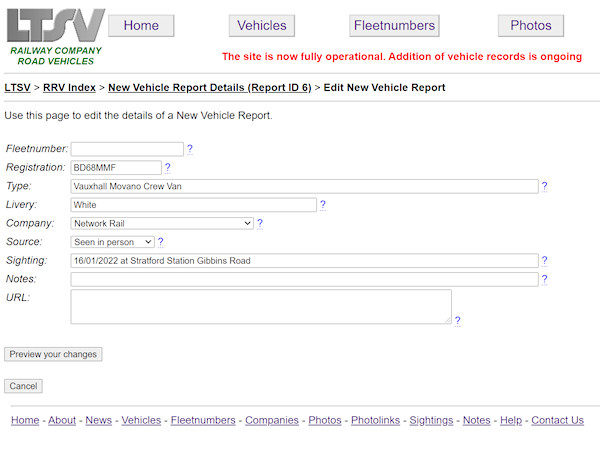Click the Cancel button

coord(23,386)
